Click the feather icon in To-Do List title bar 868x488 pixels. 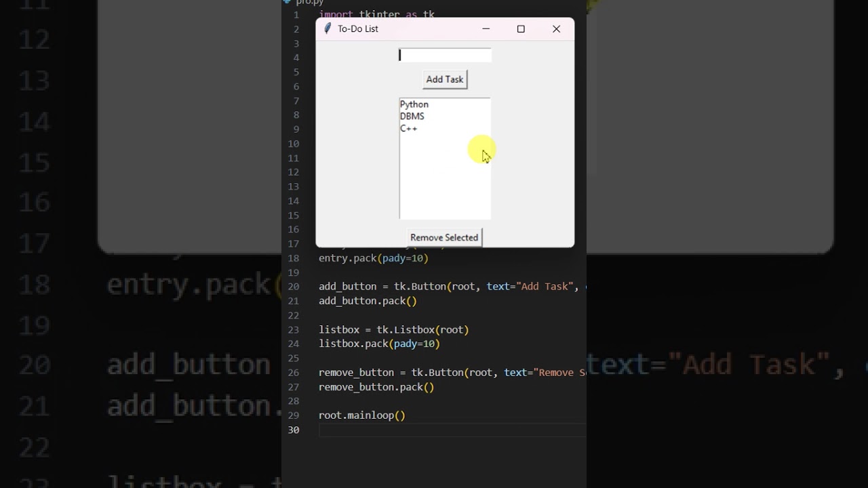[328, 28]
